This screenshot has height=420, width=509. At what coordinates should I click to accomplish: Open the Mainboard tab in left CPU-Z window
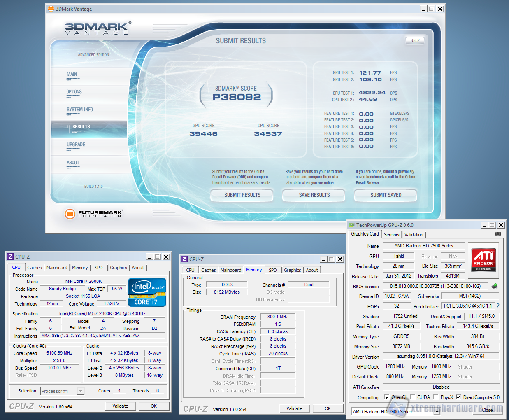pos(57,268)
